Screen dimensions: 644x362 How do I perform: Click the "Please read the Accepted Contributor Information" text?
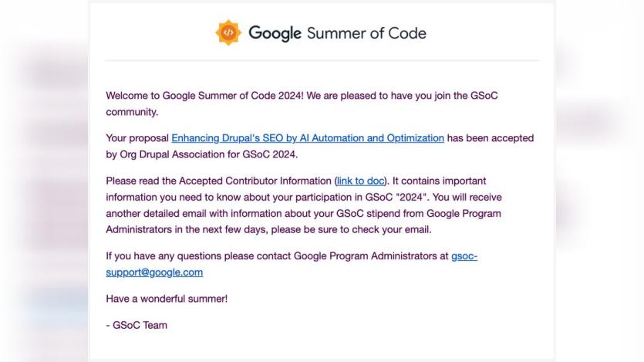tap(218, 181)
